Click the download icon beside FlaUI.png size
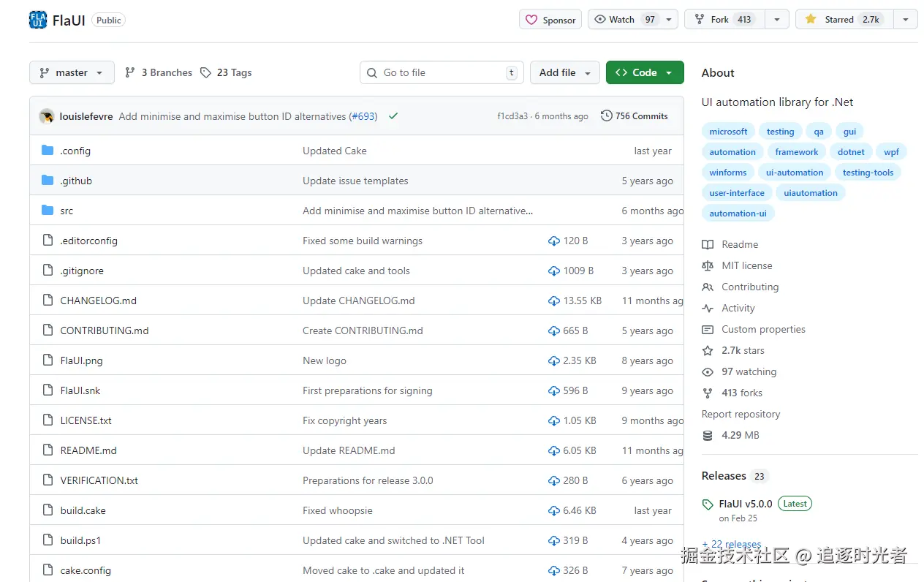924x582 pixels. point(554,360)
